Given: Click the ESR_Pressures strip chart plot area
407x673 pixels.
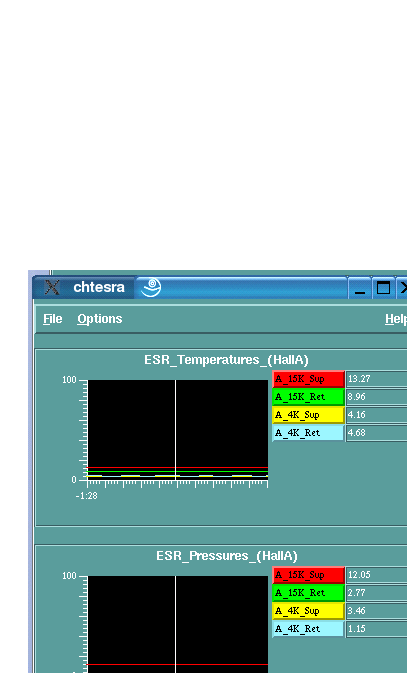Looking at the screenshot, I should (x=178, y=624).
